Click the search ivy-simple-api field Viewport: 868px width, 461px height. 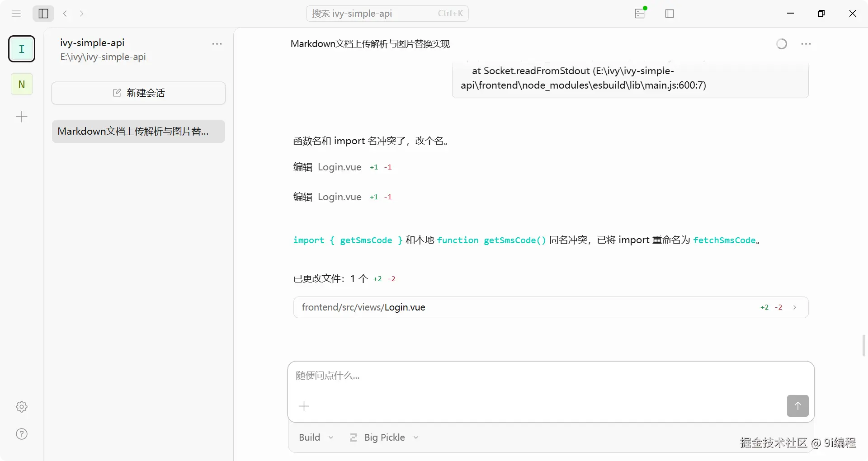click(x=387, y=14)
